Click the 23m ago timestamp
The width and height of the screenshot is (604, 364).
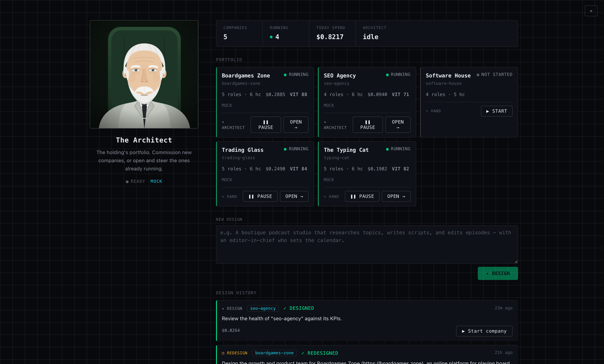point(503,308)
